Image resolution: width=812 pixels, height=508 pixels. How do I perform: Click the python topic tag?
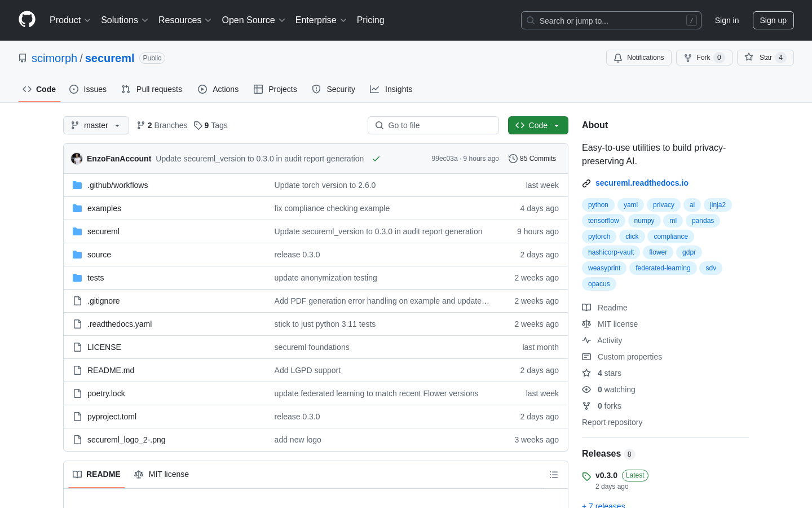tap(598, 205)
